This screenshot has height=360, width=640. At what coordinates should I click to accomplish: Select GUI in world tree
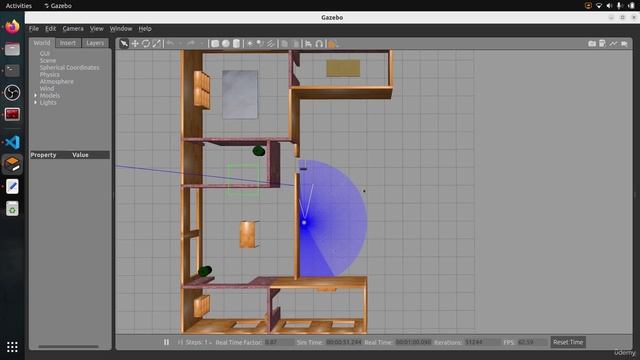[x=45, y=54]
